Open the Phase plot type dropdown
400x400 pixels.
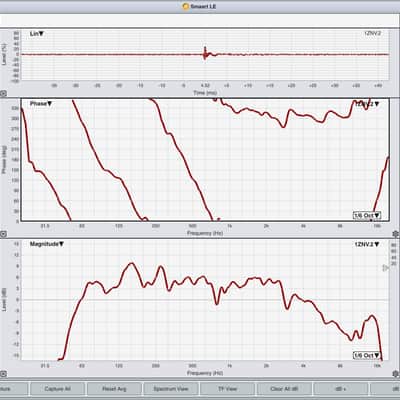tap(41, 104)
